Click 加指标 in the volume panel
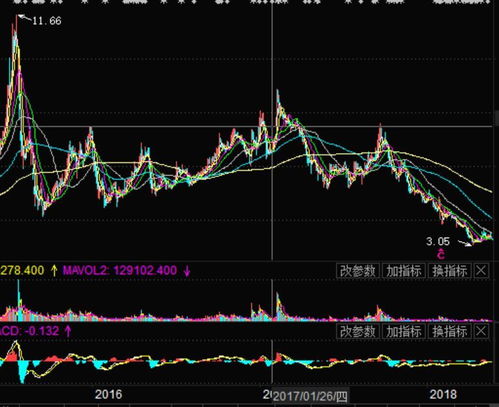The height and width of the screenshot is (407, 499). point(404,271)
